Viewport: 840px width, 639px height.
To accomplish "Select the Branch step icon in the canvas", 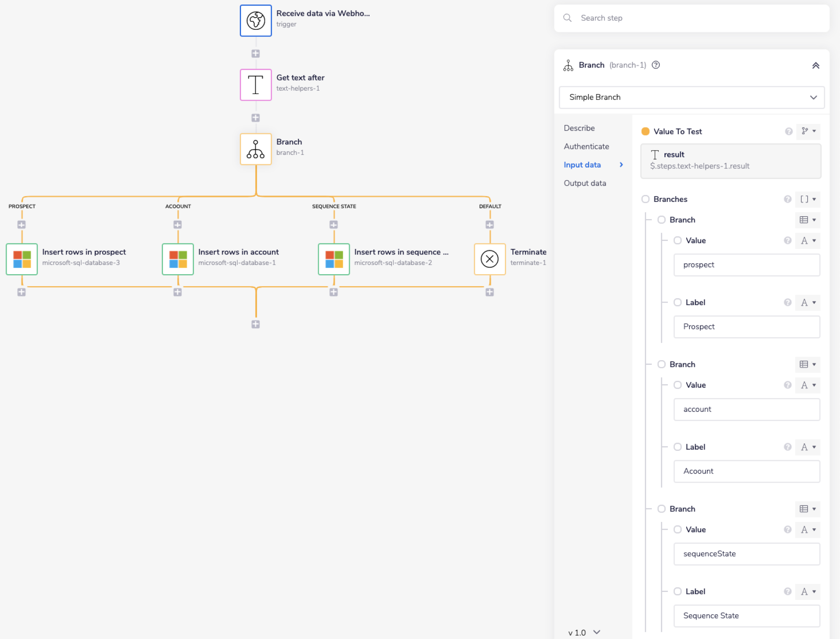I will [256, 149].
